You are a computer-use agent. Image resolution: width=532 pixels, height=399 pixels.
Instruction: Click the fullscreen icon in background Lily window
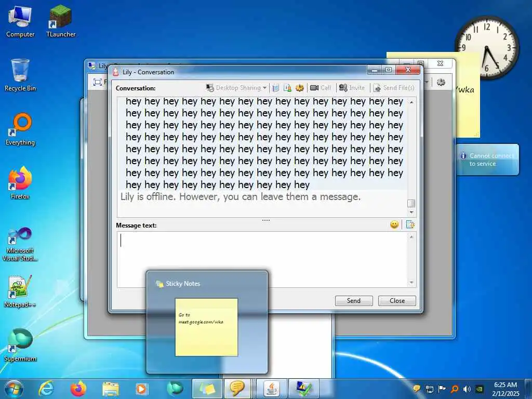click(97, 83)
